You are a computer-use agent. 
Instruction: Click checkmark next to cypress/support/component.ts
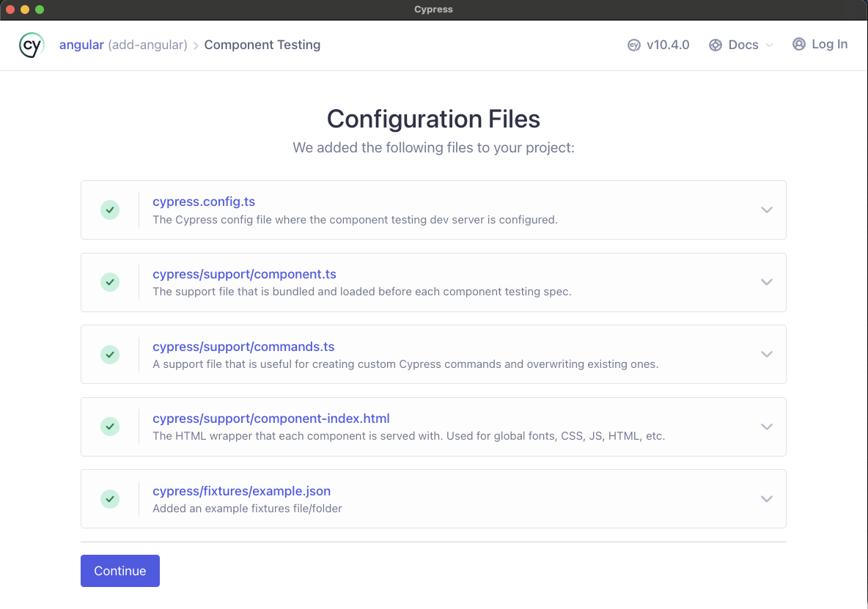pyautogui.click(x=109, y=282)
